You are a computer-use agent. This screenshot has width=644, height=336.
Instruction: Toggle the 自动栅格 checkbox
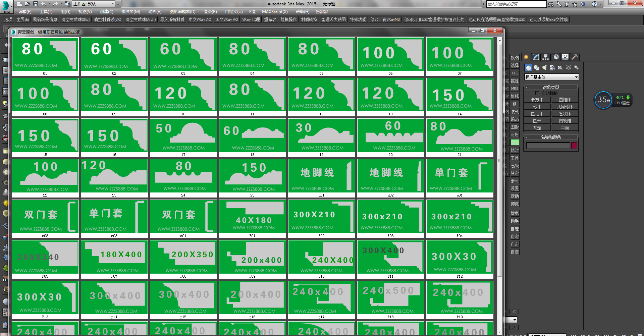tap(537, 93)
